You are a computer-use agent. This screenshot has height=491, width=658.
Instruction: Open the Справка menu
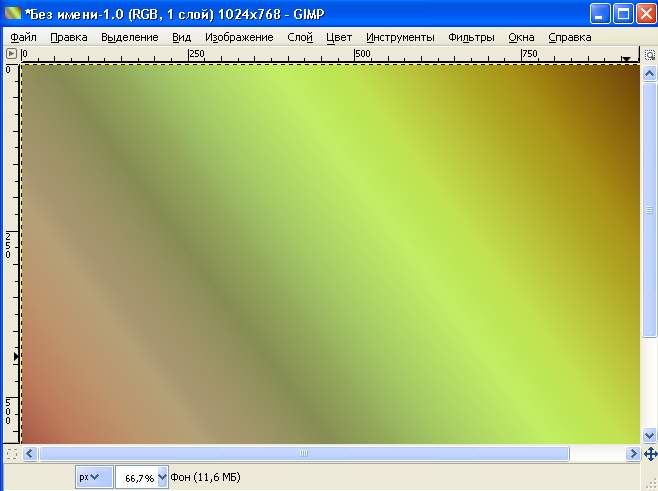569,37
